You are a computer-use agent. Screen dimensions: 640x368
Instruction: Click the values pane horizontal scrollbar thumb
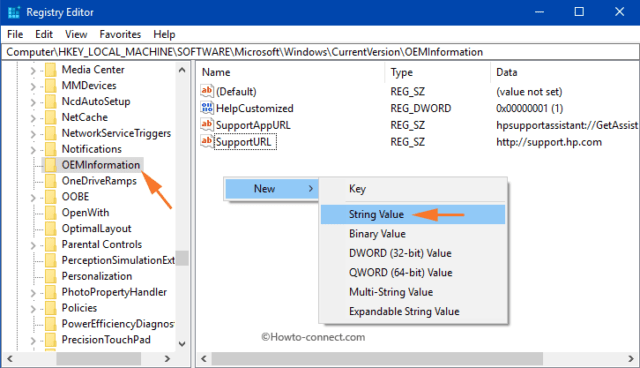point(377,359)
